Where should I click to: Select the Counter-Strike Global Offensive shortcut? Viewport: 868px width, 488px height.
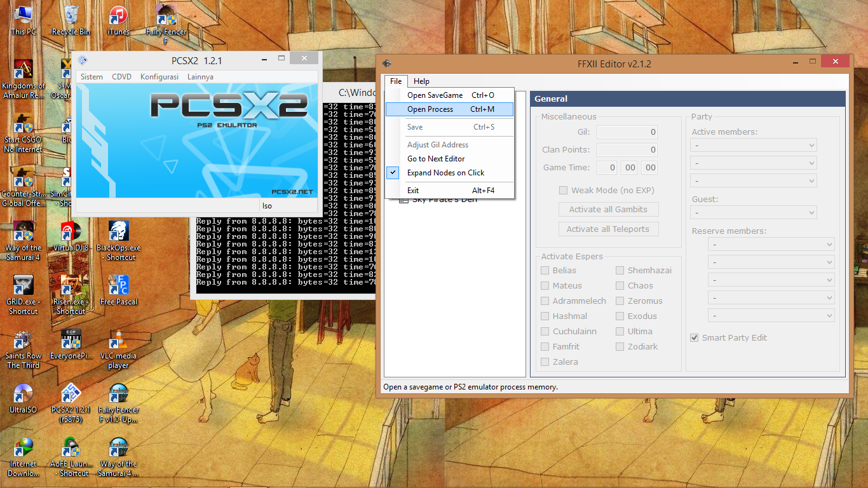[24, 187]
